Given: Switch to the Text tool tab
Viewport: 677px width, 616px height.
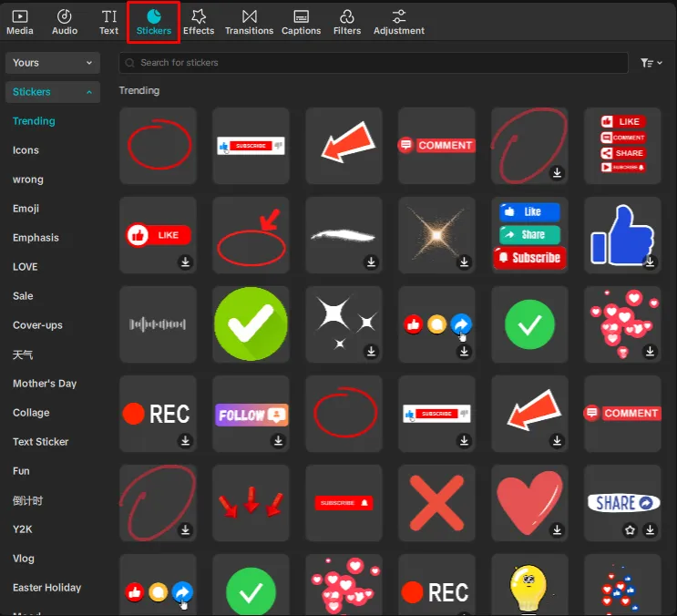Looking at the screenshot, I should (108, 22).
